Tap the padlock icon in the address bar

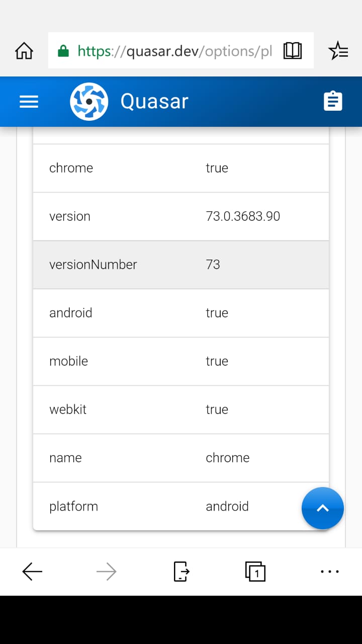63,50
